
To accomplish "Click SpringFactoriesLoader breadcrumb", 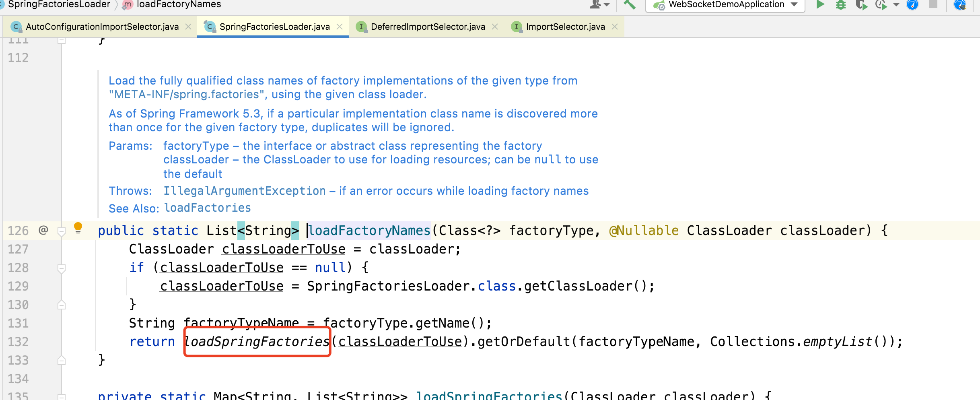I will coord(59,4).
